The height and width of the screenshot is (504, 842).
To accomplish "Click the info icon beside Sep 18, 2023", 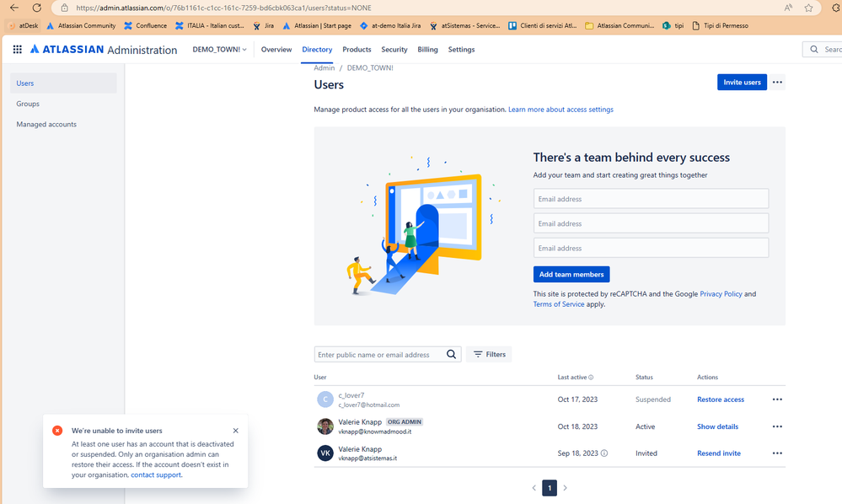I will point(604,453).
